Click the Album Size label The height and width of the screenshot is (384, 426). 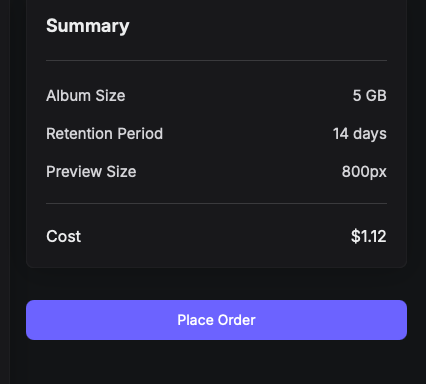(86, 96)
